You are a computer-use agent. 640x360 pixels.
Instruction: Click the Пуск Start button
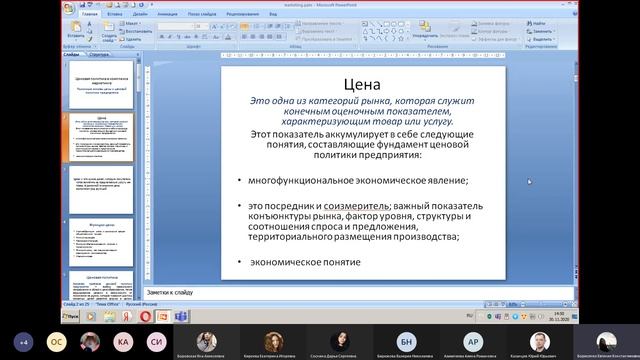pyautogui.click(x=71, y=316)
